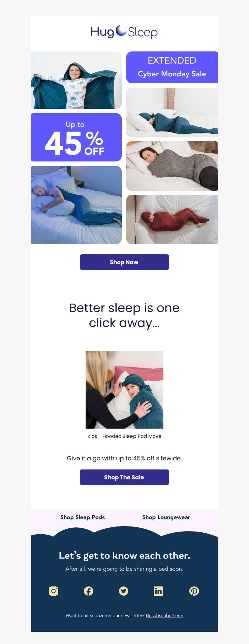
Task: Open the LinkedIn social icon
Action: tap(158, 591)
